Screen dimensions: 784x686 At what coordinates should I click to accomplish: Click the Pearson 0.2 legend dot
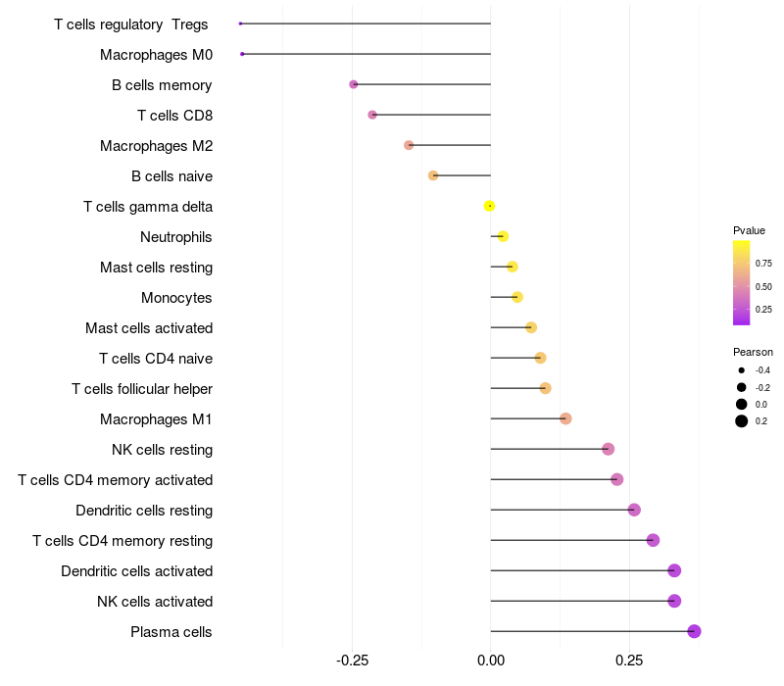[742, 421]
